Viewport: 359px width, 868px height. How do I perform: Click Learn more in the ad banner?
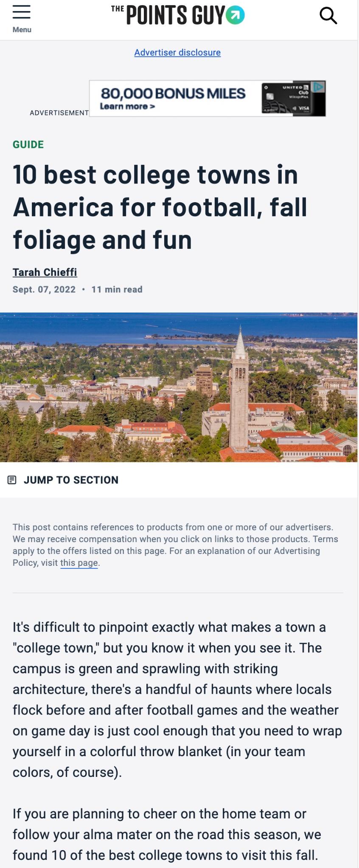tap(127, 106)
